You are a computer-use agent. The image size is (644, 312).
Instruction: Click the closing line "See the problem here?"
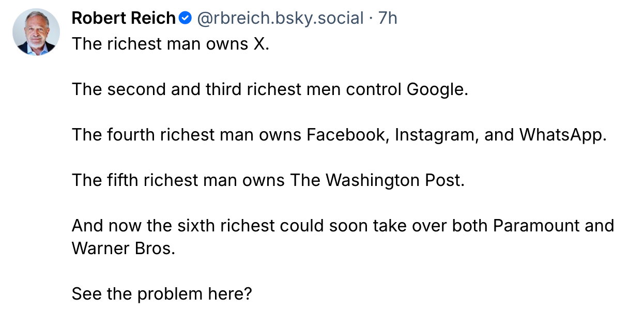(x=162, y=294)
